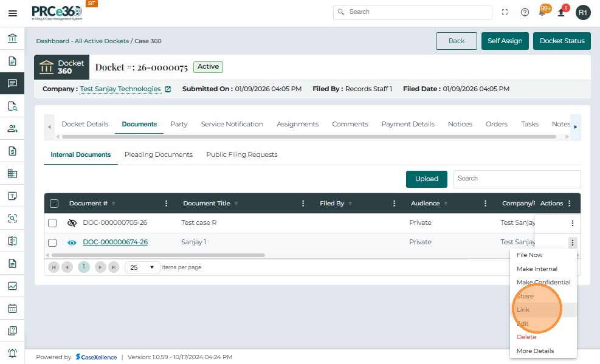The height and width of the screenshot is (364, 600).
Task: Choose Make Internal from the context menu
Action: [537, 269]
